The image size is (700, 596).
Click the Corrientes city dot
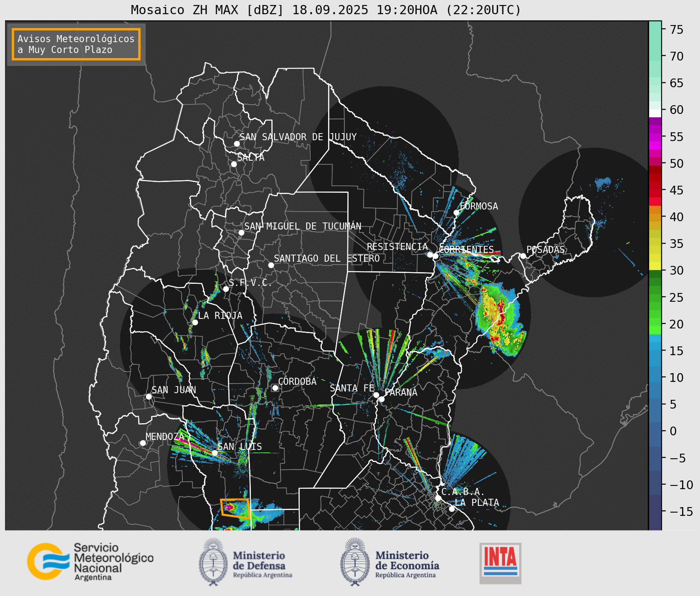[x=435, y=256]
